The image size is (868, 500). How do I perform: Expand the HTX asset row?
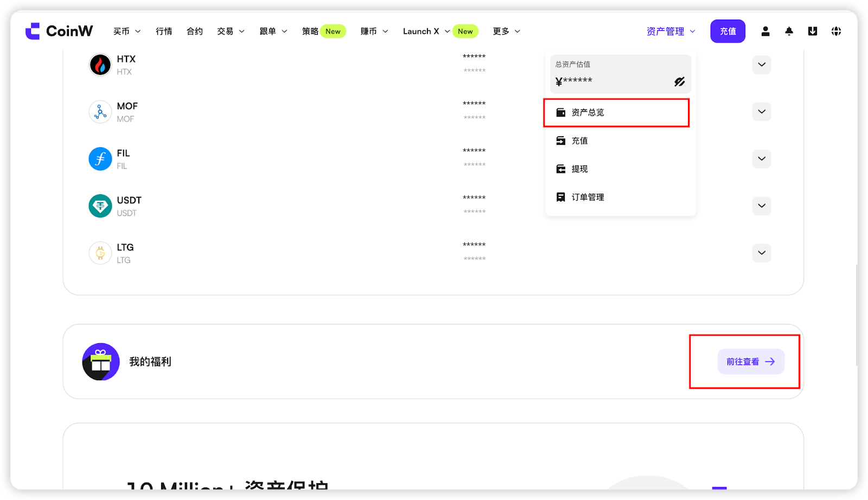pos(762,65)
